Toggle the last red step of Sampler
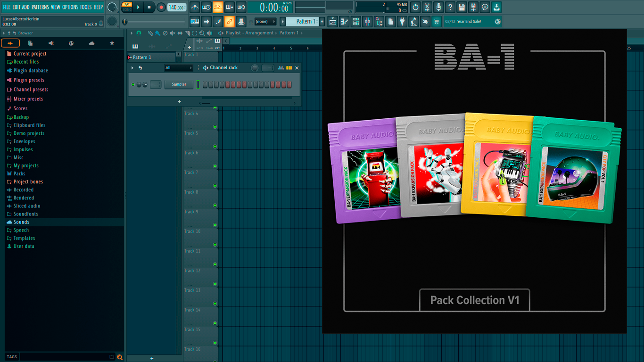The image size is (644, 362). 289,84
